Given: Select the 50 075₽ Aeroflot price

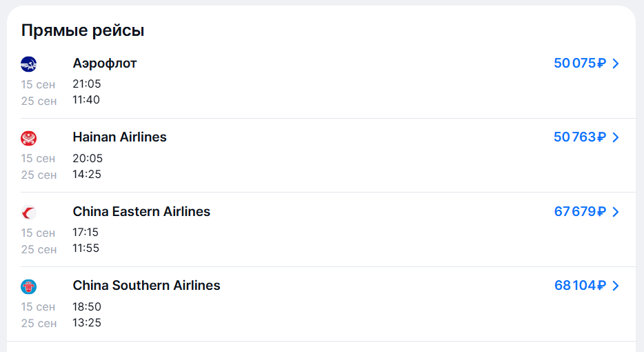Looking at the screenshot, I should (x=579, y=63).
